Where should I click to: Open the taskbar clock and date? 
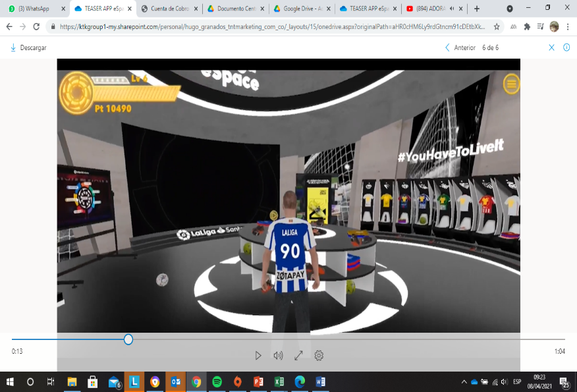[x=539, y=381]
